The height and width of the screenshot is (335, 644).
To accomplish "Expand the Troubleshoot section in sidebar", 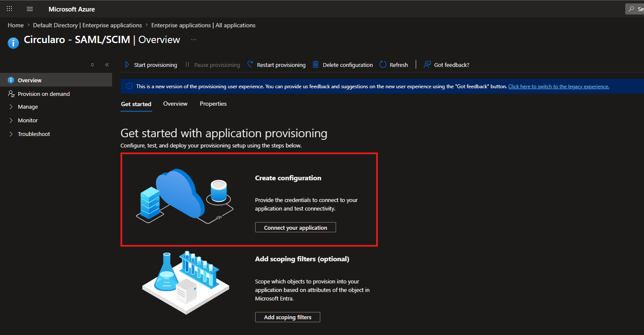I will tap(34, 134).
